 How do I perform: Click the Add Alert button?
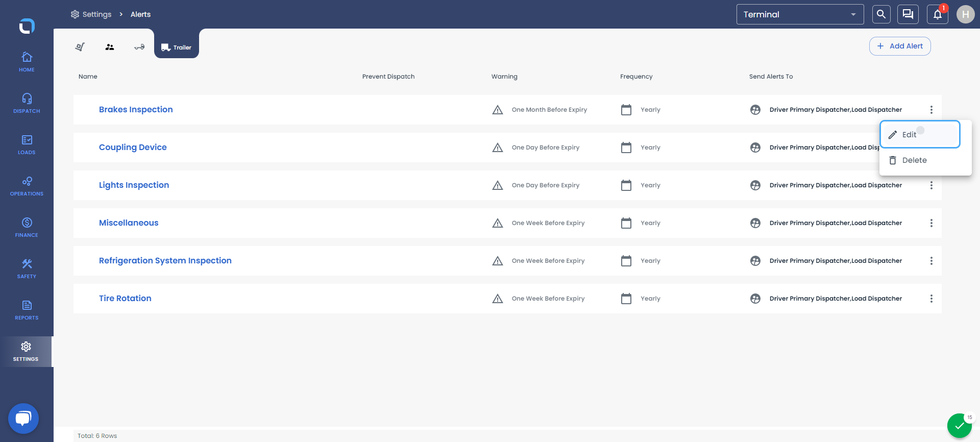[x=900, y=46]
